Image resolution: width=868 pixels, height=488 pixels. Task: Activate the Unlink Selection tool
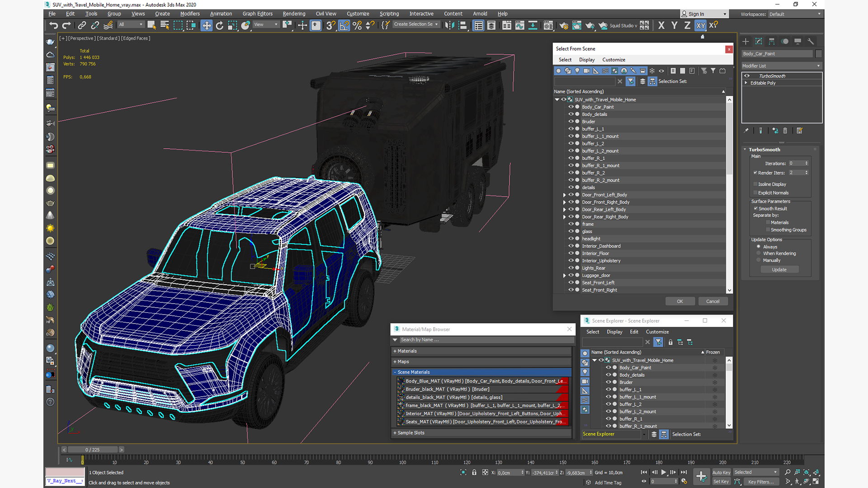[95, 25]
